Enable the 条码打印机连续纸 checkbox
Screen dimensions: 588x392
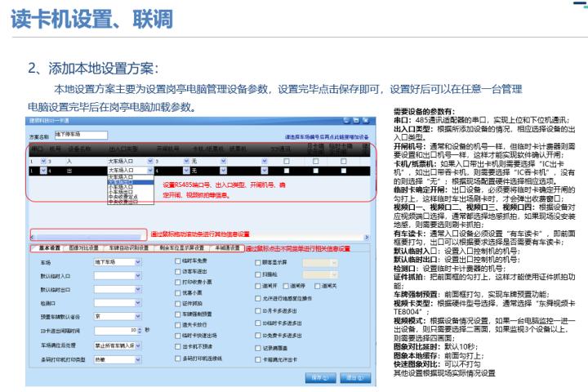(x=178, y=359)
